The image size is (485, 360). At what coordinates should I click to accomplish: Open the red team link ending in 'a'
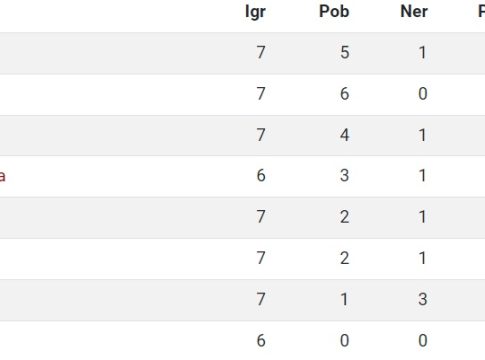[x=2, y=176]
